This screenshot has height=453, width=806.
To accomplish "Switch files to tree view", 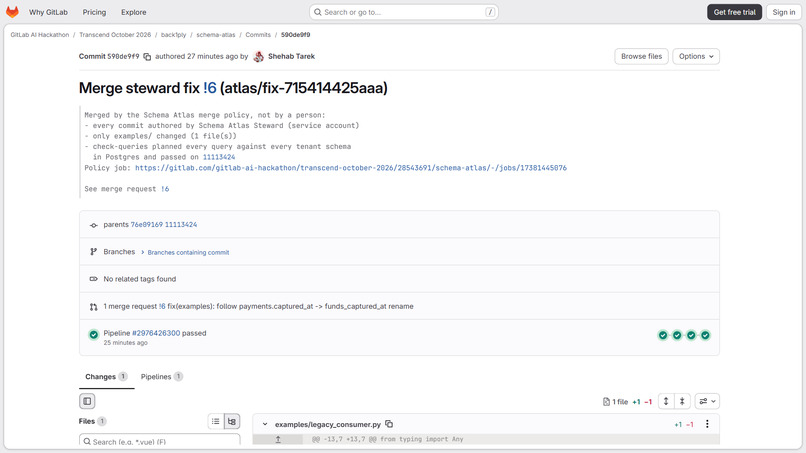I will coord(232,422).
